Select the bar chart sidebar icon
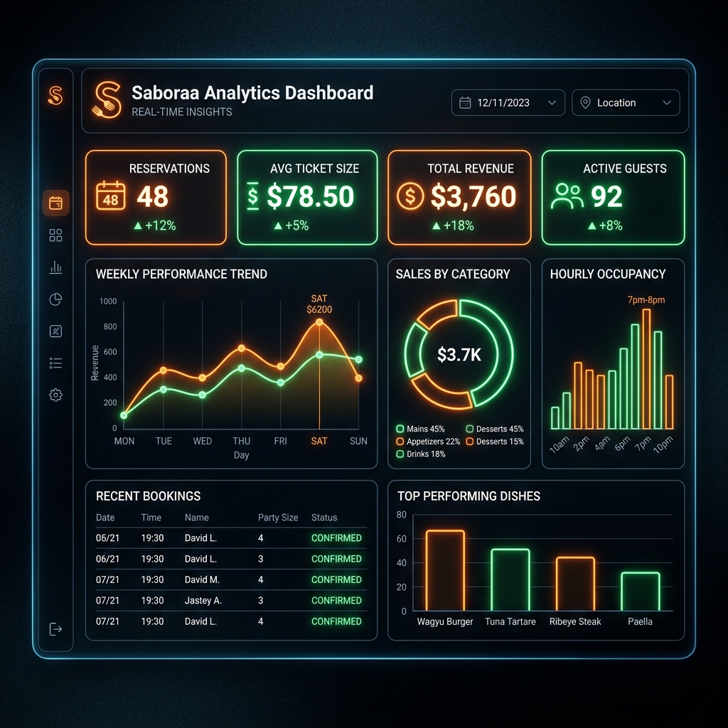Image resolution: width=728 pixels, height=728 pixels. coord(55,267)
